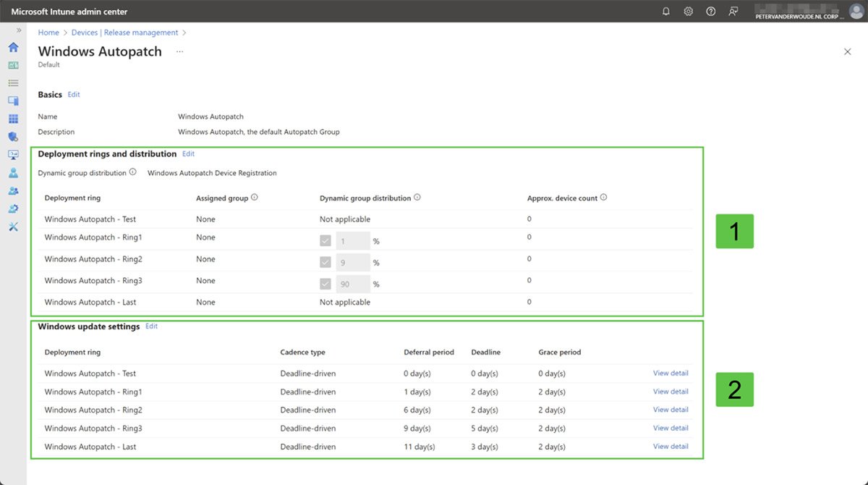Open Apps grid icon in sidebar
Viewport: 868px width, 485px height.
pos(13,119)
